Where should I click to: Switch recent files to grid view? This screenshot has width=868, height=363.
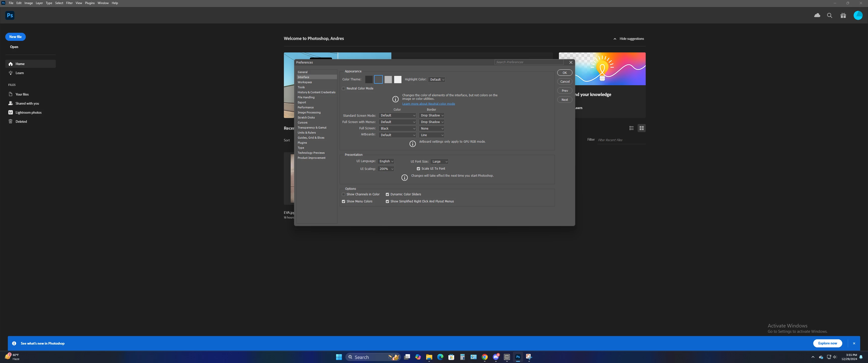pyautogui.click(x=642, y=128)
